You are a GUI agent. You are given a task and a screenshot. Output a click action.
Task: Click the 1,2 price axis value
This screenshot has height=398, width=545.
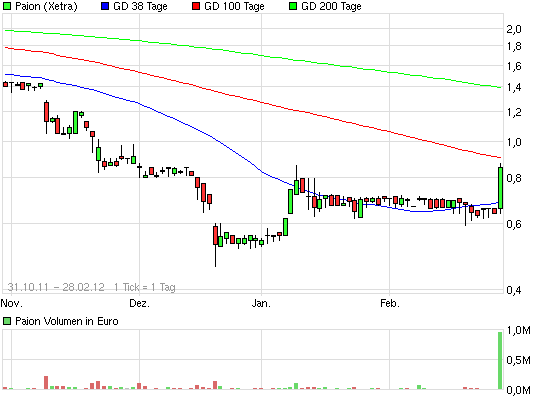(514, 112)
